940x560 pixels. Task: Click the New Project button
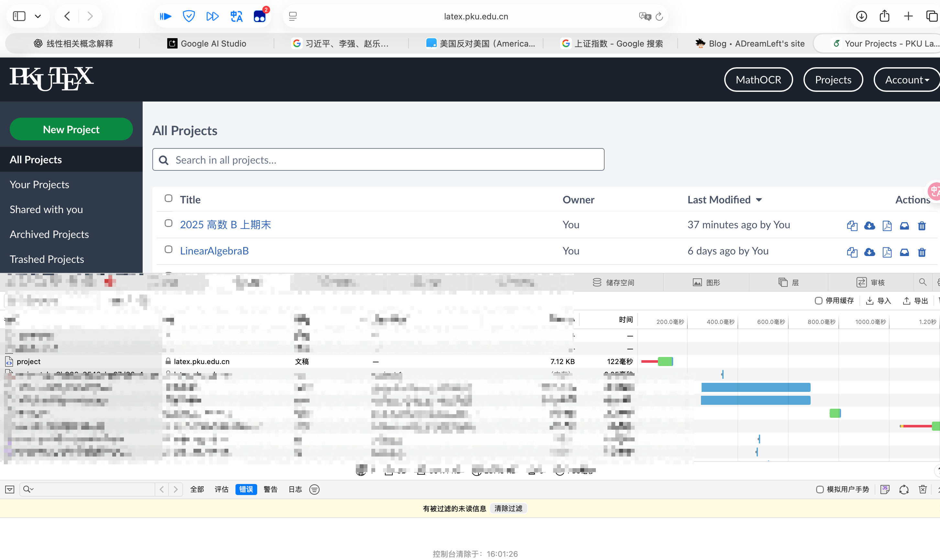click(71, 129)
